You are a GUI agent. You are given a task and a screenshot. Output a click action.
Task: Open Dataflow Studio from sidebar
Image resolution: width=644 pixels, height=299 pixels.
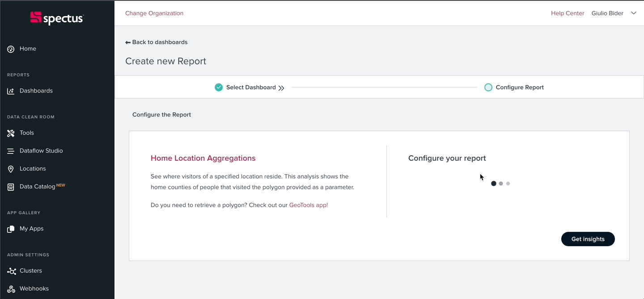coord(41,151)
